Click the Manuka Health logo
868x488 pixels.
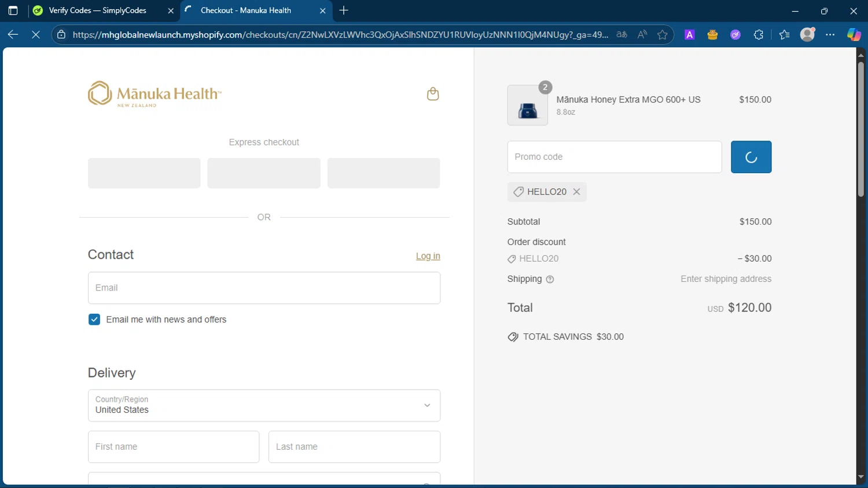tap(155, 94)
